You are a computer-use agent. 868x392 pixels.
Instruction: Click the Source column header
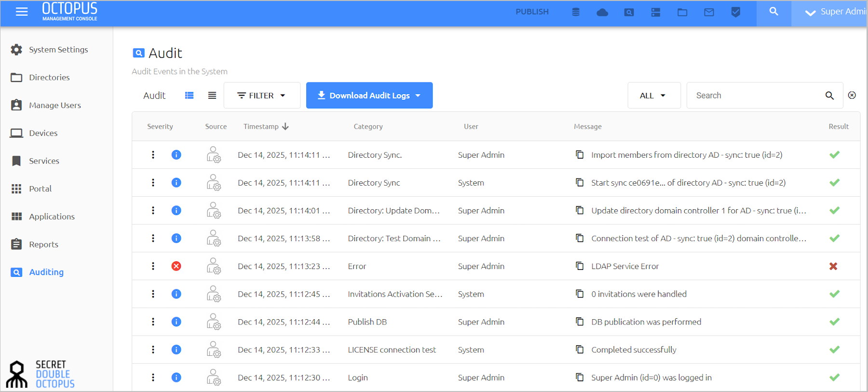(x=216, y=127)
